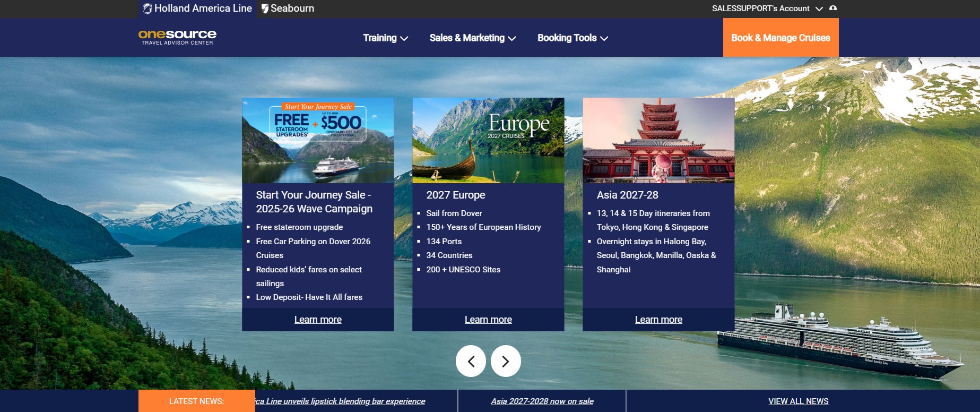Follow Learn more link under 2027 Europe
This screenshot has height=412, width=980.
tap(488, 320)
